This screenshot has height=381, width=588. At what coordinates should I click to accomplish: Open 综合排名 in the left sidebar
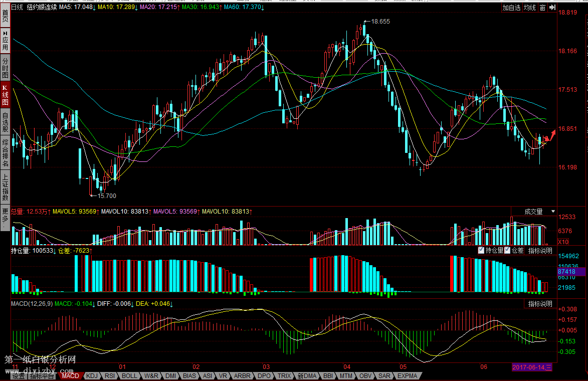point(5,153)
